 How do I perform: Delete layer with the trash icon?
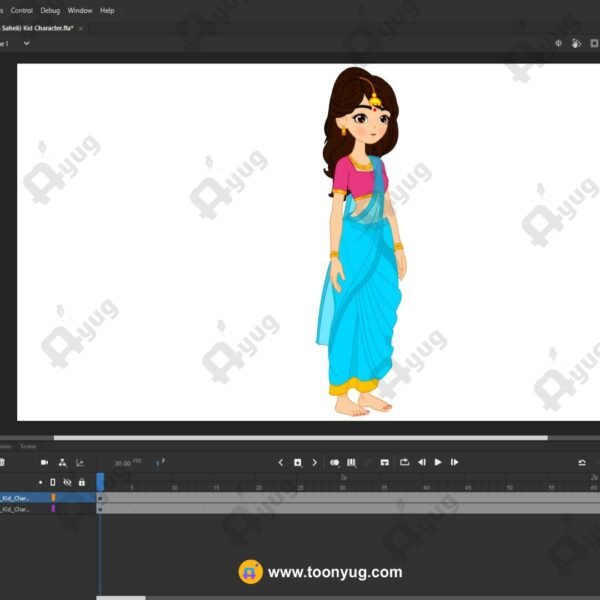(2, 462)
